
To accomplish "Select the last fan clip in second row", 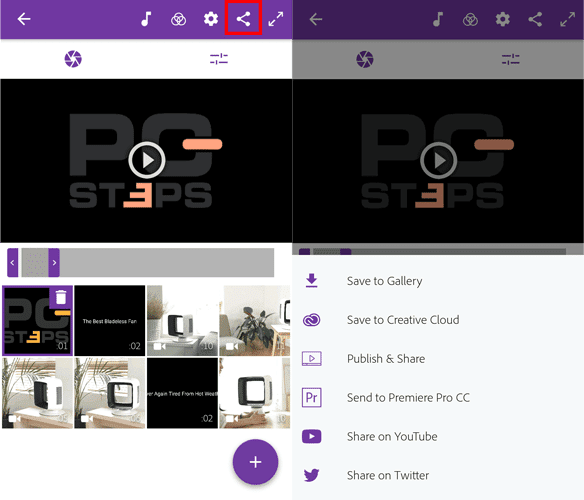I will tap(255, 393).
